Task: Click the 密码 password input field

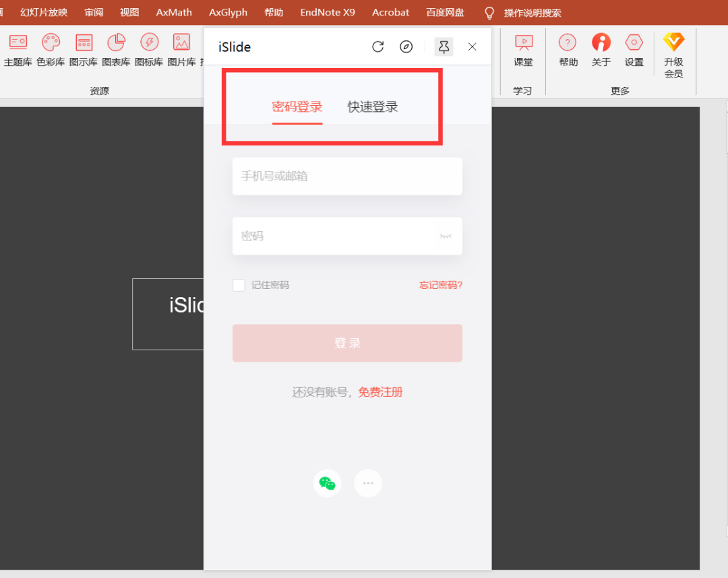Action: (347, 236)
